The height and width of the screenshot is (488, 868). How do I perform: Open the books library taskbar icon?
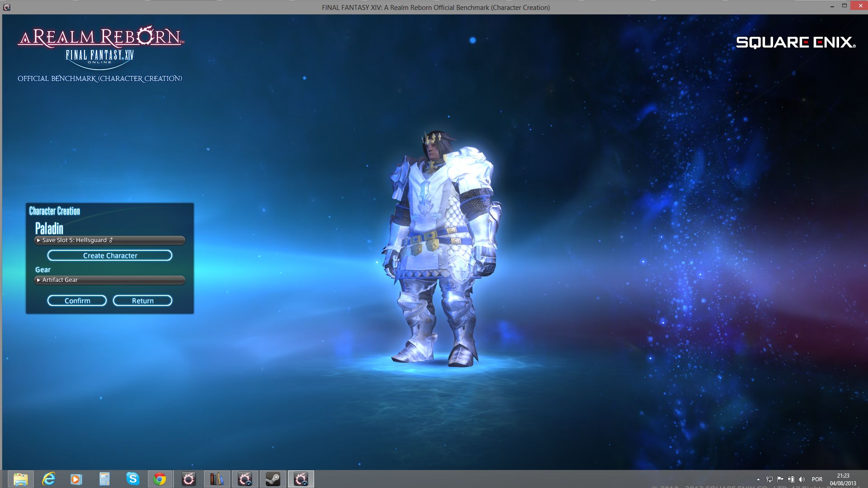click(x=217, y=479)
